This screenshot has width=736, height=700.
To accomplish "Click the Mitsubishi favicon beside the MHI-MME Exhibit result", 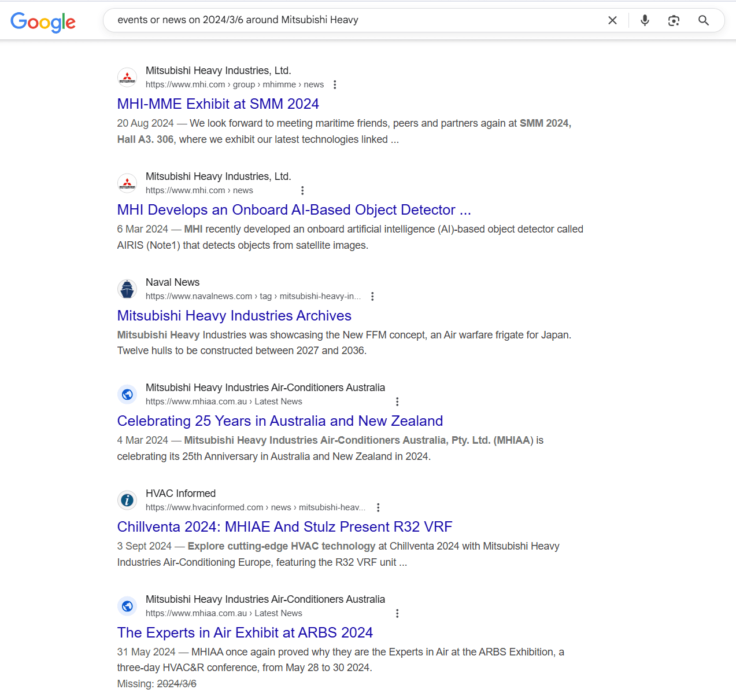I will [x=127, y=77].
